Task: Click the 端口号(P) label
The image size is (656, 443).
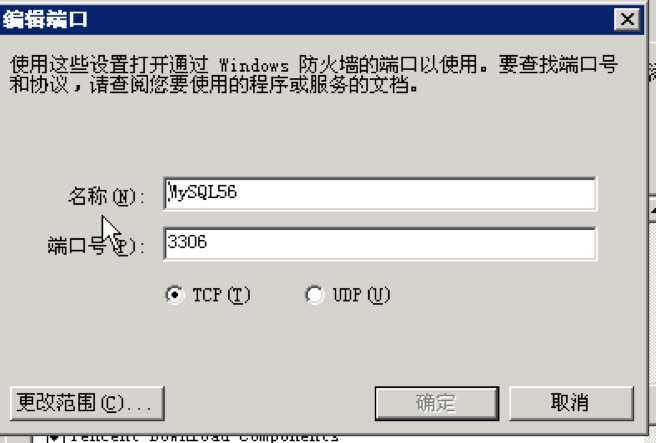Action: point(96,246)
